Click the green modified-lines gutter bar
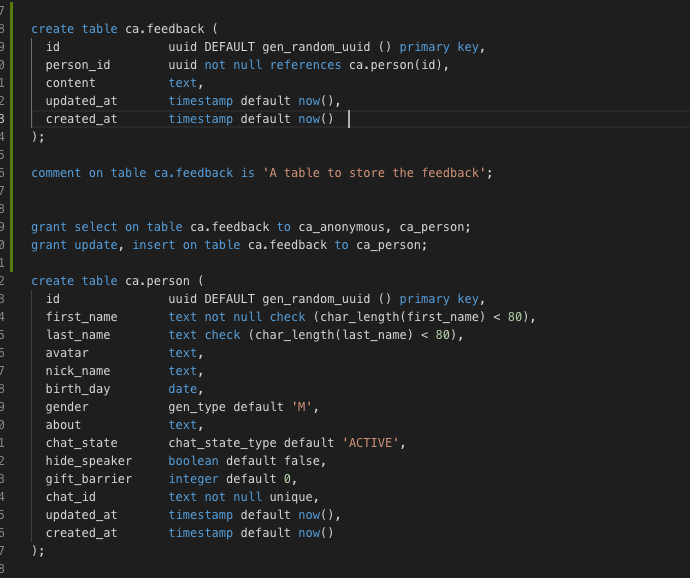690x578 pixels. tap(11, 136)
